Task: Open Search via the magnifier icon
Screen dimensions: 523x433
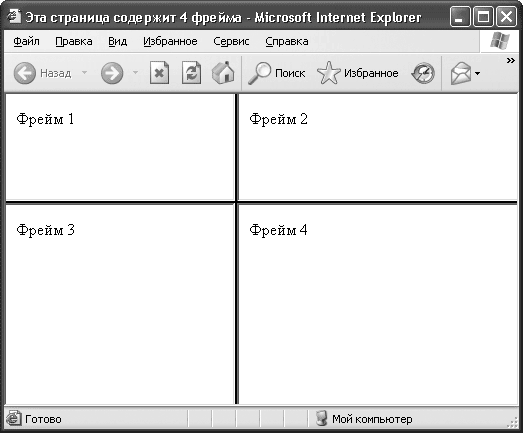Action: (259, 73)
